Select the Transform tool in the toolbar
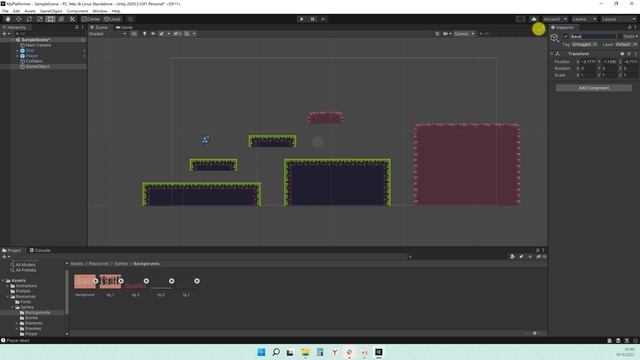Viewport: 640px width, 360px height. (61, 19)
